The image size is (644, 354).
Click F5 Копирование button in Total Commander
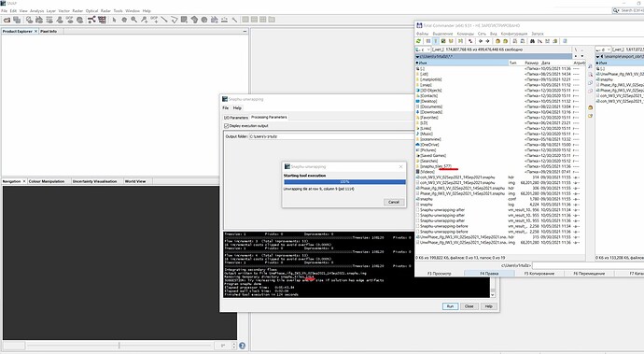tap(539, 274)
